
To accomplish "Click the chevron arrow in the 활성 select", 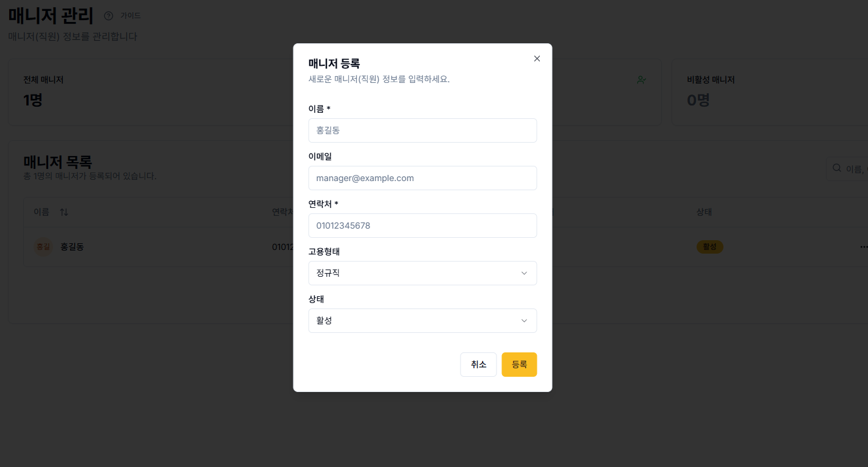I will click(x=524, y=321).
